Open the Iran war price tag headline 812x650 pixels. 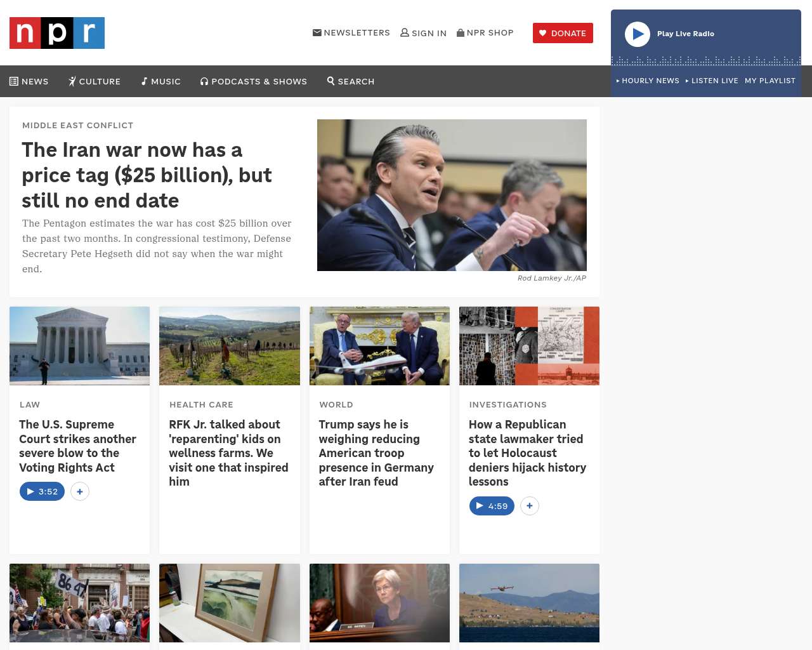(x=147, y=175)
